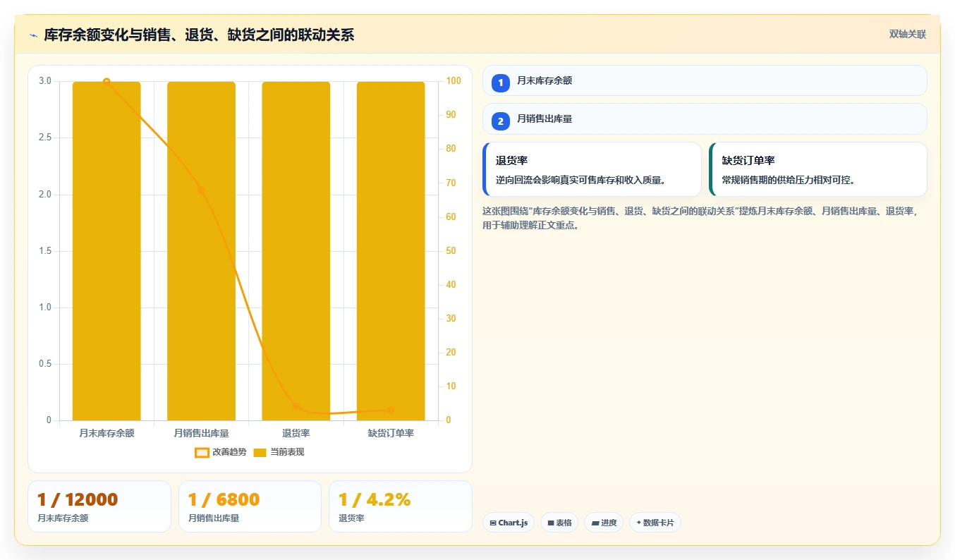Click the trend line point at 月末库存余额
This screenshot has height=560, width=955.
[107, 82]
